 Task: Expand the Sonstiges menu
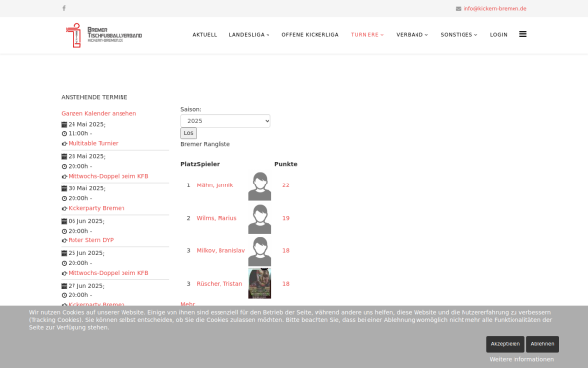[x=459, y=35]
